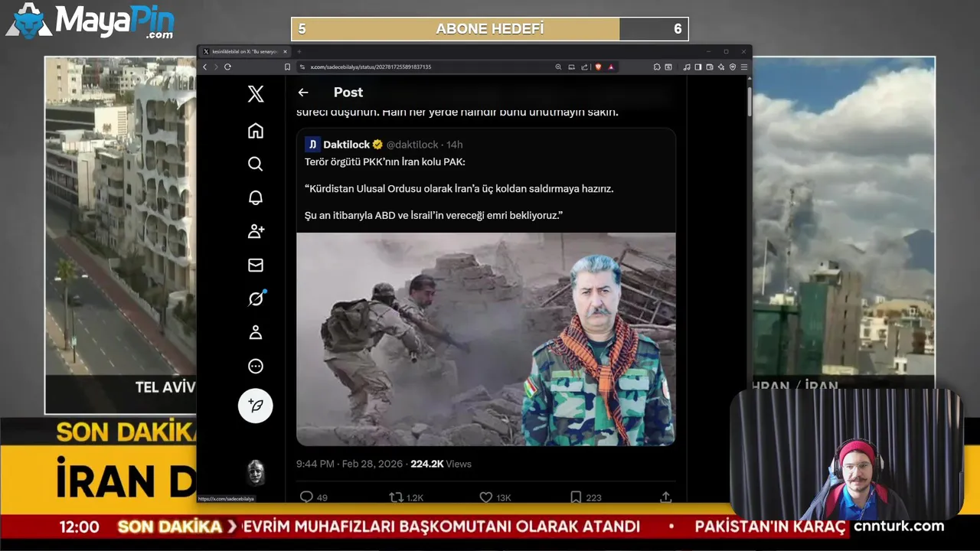The width and height of the screenshot is (980, 551).
Task: Open quoted post soldier image
Action: pyautogui.click(x=486, y=339)
